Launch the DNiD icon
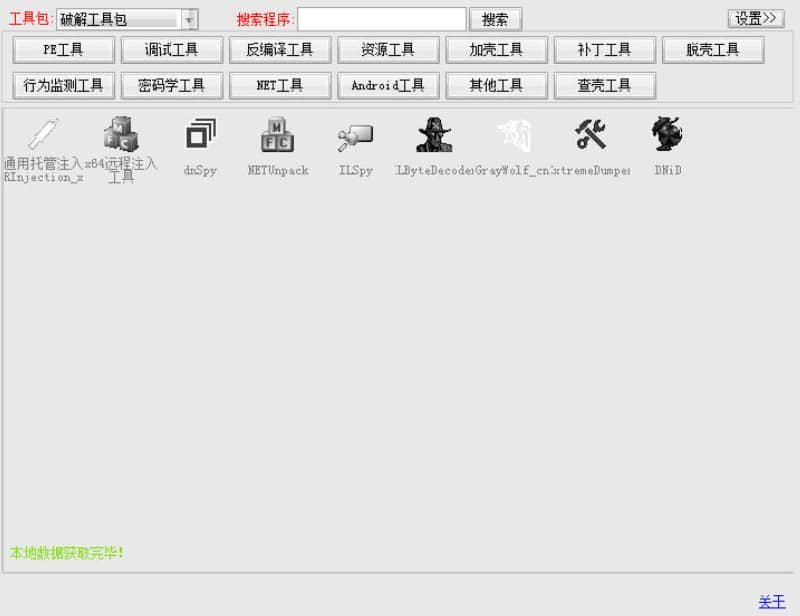The width and height of the screenshot is (800, 616). tap(667, 134)
